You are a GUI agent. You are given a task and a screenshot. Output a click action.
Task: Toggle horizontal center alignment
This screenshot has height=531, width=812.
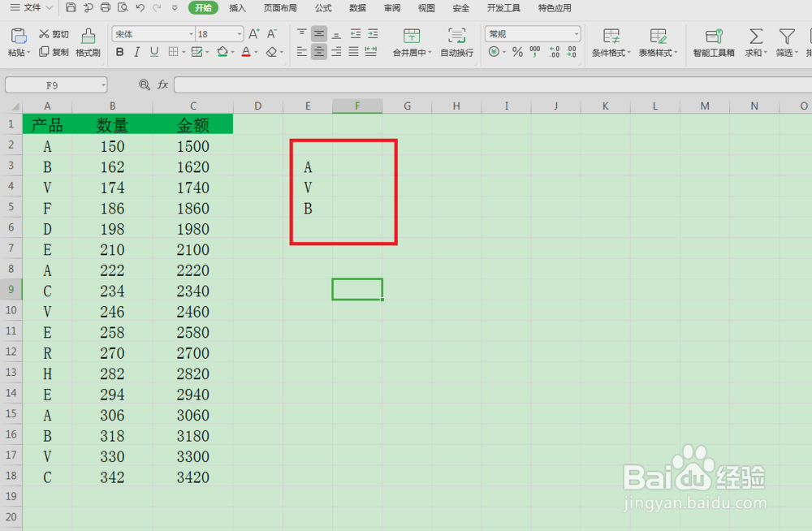[x=319, y=52]
